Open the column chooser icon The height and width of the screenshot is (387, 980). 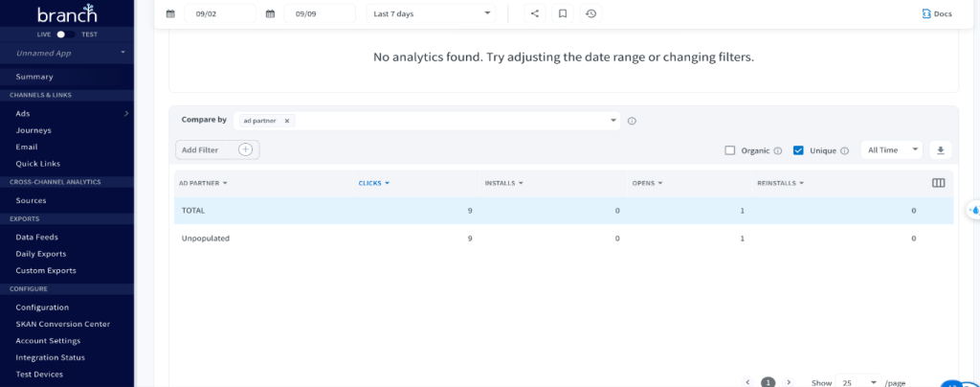pyautogui.click(x=938, y=183)
